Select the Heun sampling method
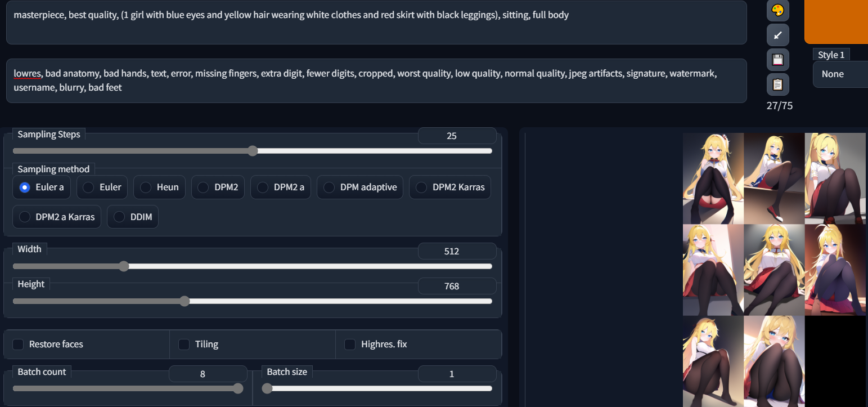This screenshot has width=868, height=407. click(x=160, y=187)
